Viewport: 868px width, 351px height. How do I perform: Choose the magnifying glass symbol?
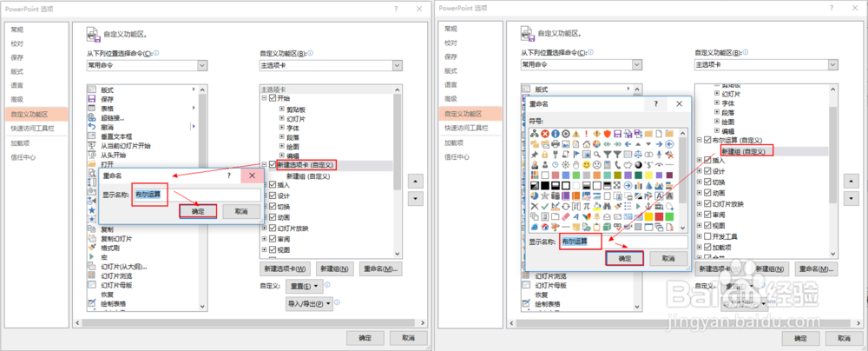[597, 155]
